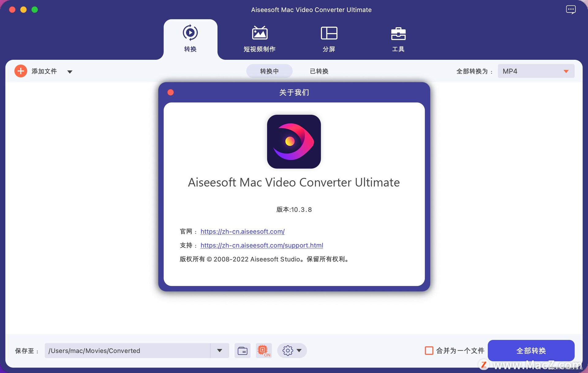Image resolution: width=588 pixels, height=373 pixels.
Task: Click the 关于我们 dialog title
Action: pos(294,92)
